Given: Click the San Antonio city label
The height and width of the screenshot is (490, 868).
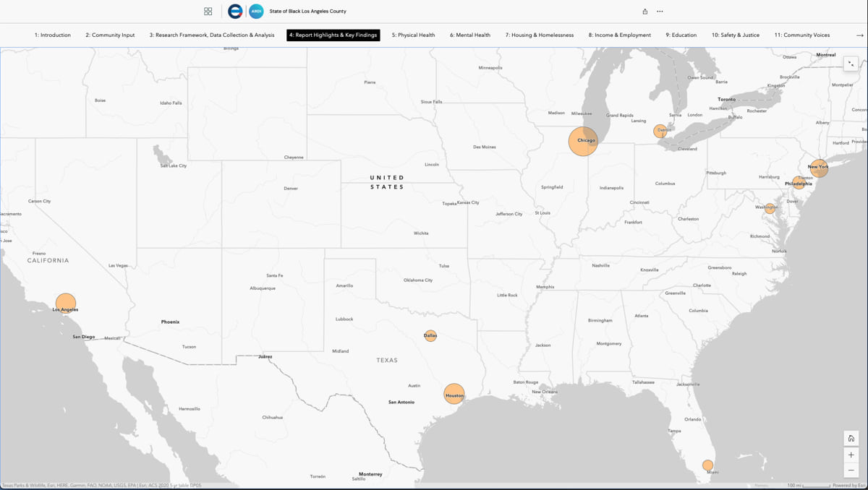Looking at the screenshot, I should (x=401, y=402).
